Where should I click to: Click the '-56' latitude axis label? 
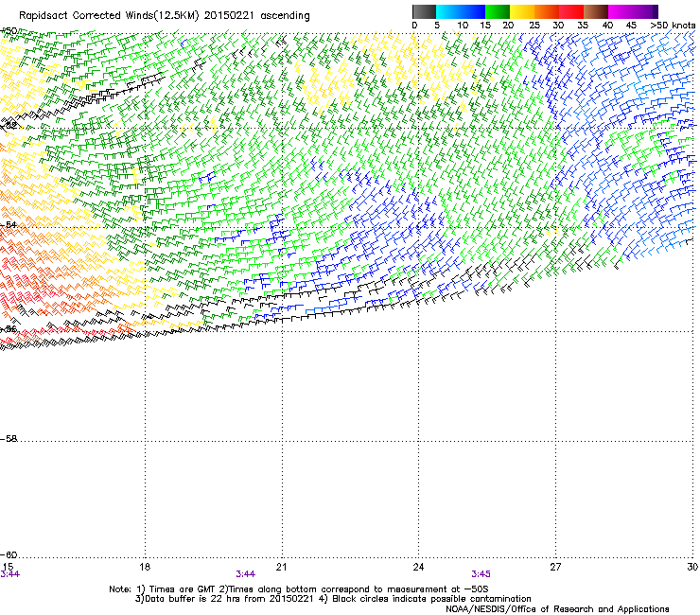pyautogui.click(x=9, y=329)
